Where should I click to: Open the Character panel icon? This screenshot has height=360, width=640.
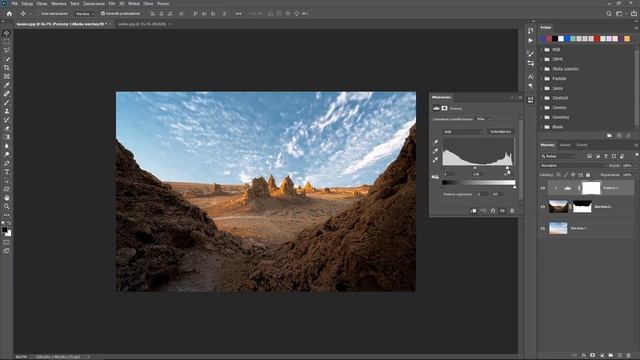(531, 76)
